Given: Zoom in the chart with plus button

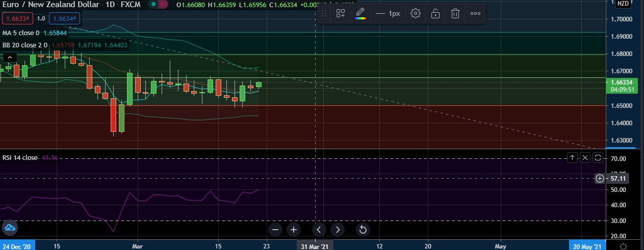Looking at the screenshot, I should pos(294,230).
